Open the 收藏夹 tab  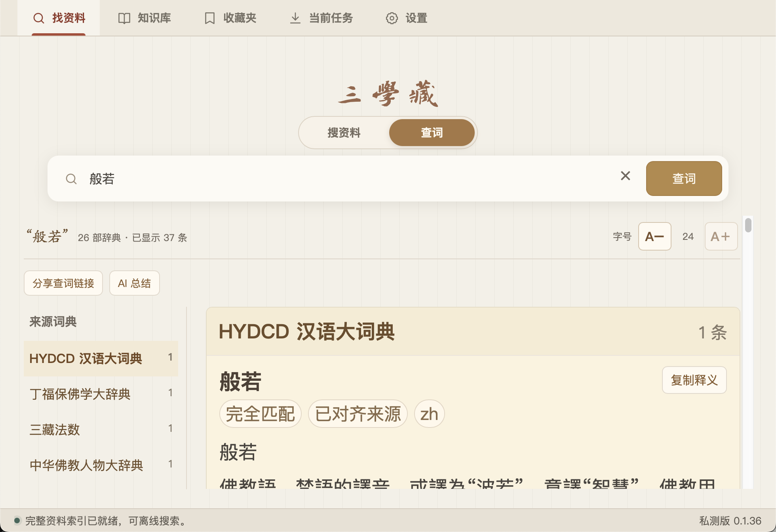pos(230,18)
